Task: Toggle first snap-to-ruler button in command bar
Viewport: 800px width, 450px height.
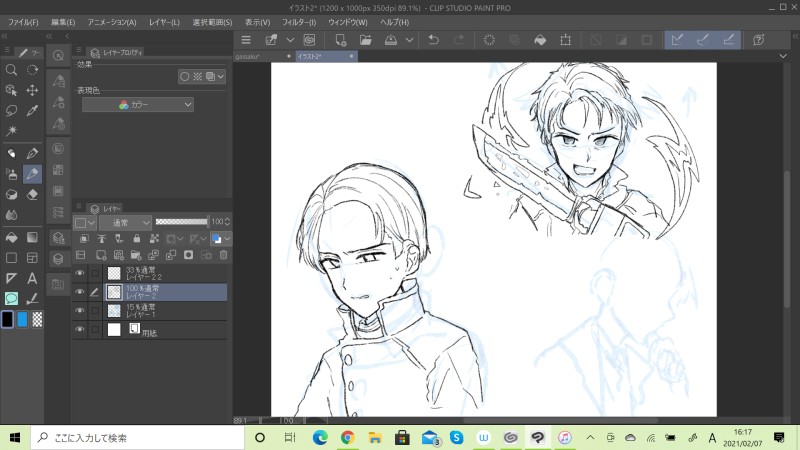Action: coord(677,40)
